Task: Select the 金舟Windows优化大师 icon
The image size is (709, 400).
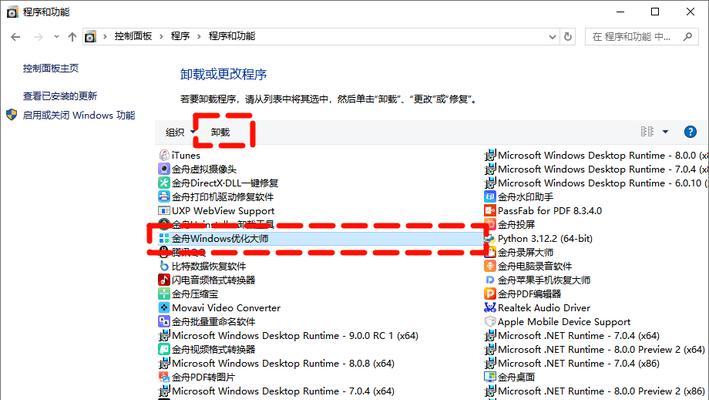Action: point(164,238)
